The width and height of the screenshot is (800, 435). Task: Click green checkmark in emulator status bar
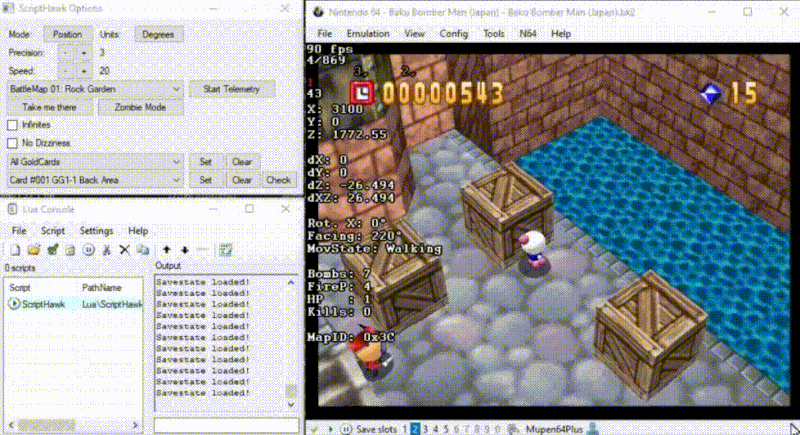[314, 429]
